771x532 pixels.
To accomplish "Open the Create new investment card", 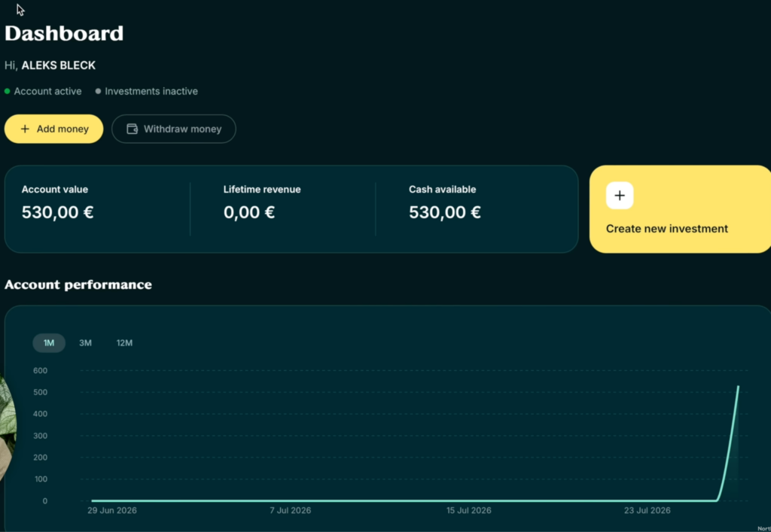I will click(x=680, y=209).
